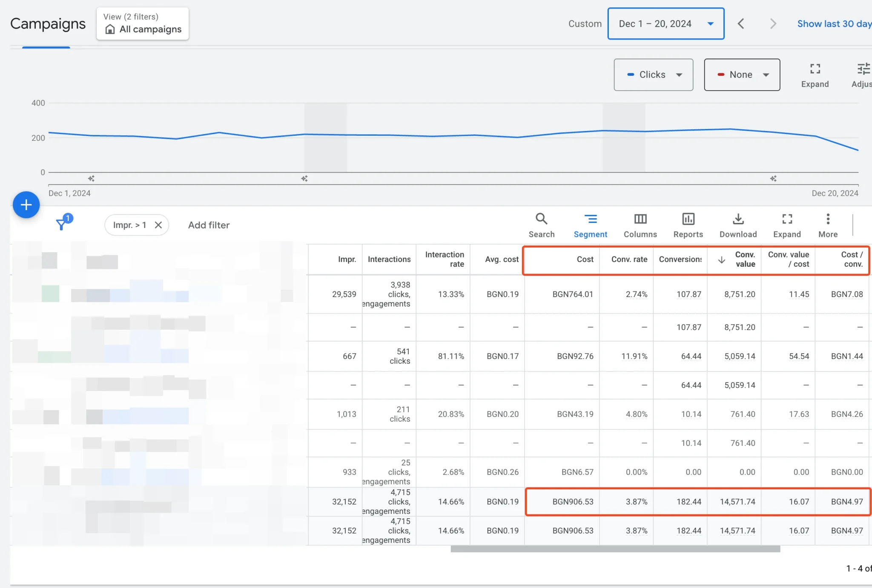The image size is (872, 588).
Task: Click Show last 30 days link
Action: 834,24
